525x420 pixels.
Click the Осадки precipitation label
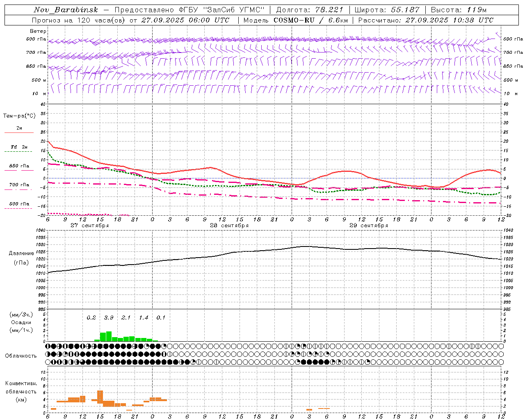point(21,322)
